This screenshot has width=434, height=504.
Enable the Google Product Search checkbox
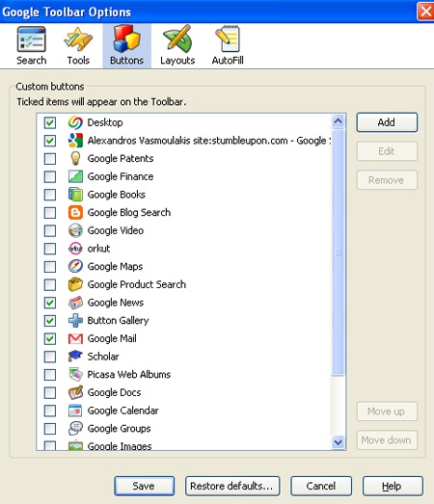pyautogui.click(x=50, y=284)
